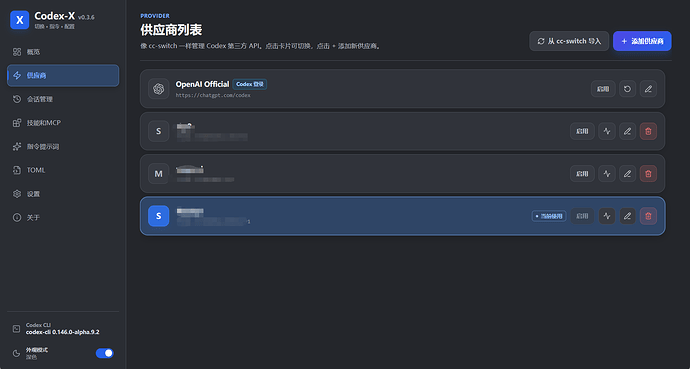The height and width of the screenshot is (369, 690).
Task: Click the codex-cli 0.146.0-alpha.9.2 version text
Action: coord(62,332)
